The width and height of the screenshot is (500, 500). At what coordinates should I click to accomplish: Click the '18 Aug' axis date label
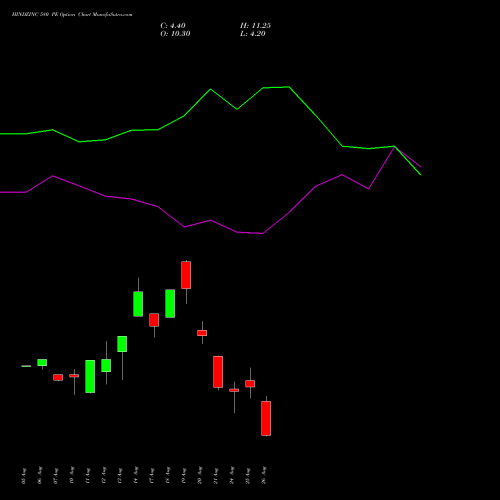pos(167,476)
